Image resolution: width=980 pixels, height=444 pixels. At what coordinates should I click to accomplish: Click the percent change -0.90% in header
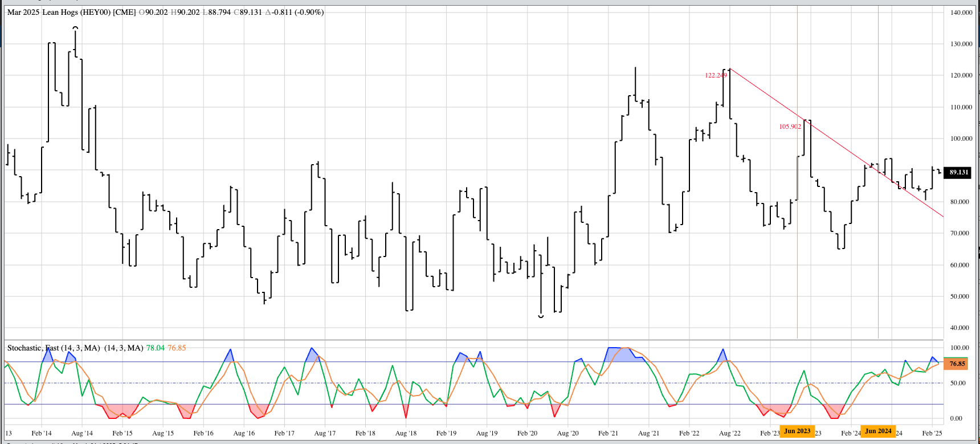[309, 12]
